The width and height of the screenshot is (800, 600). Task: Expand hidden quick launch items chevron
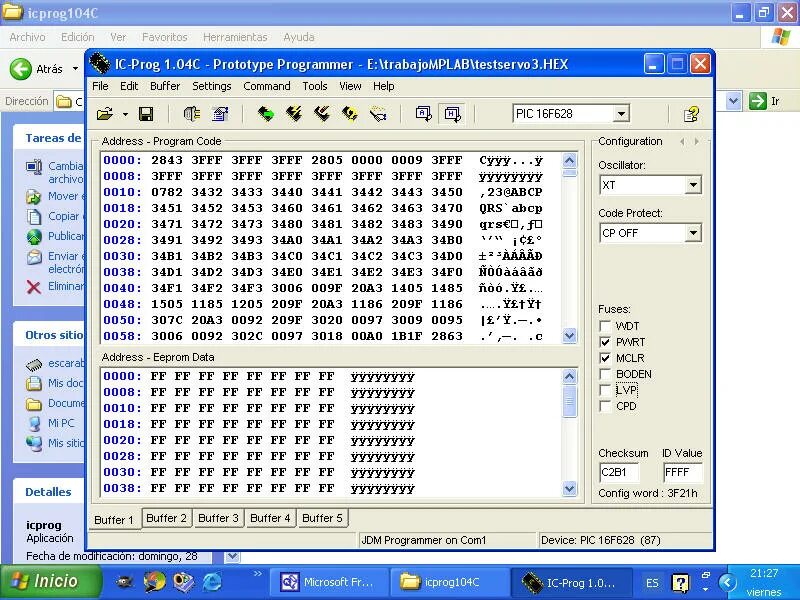tap(258, 573)
